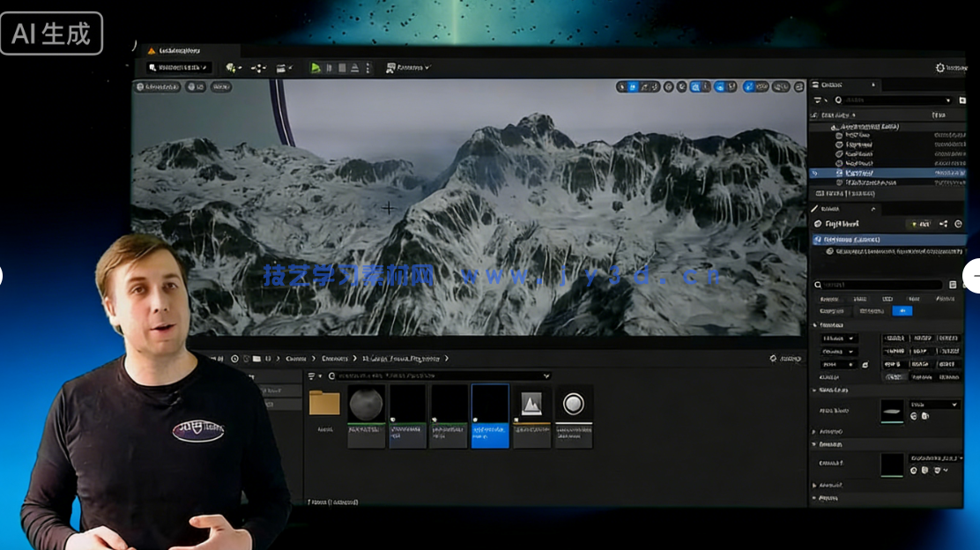The image size is (980, 550).
Task: Toggle the blue highlighted Details filter button
Action: pyautogui.click(x=902, y=310)
